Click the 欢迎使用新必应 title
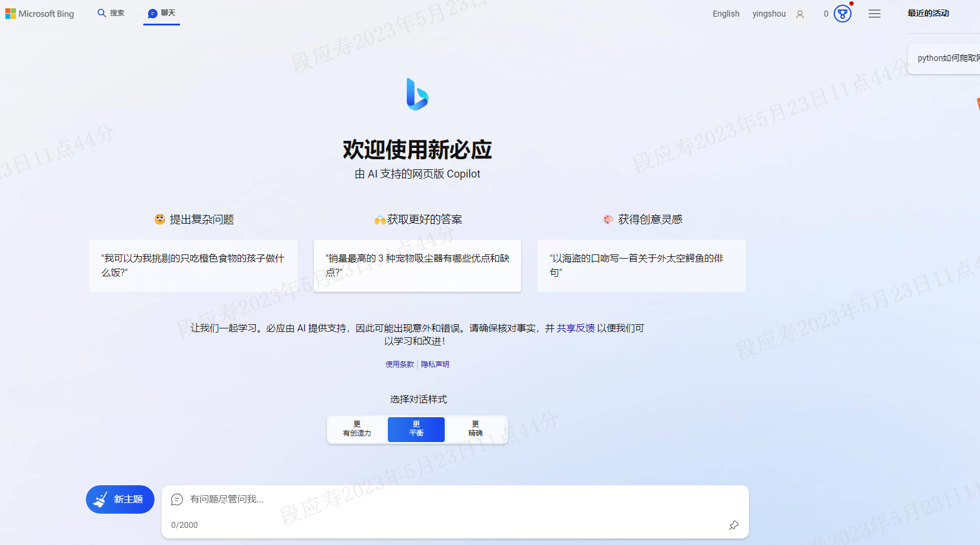Screen dimensions: 980x545 click(x=417, y=150)
